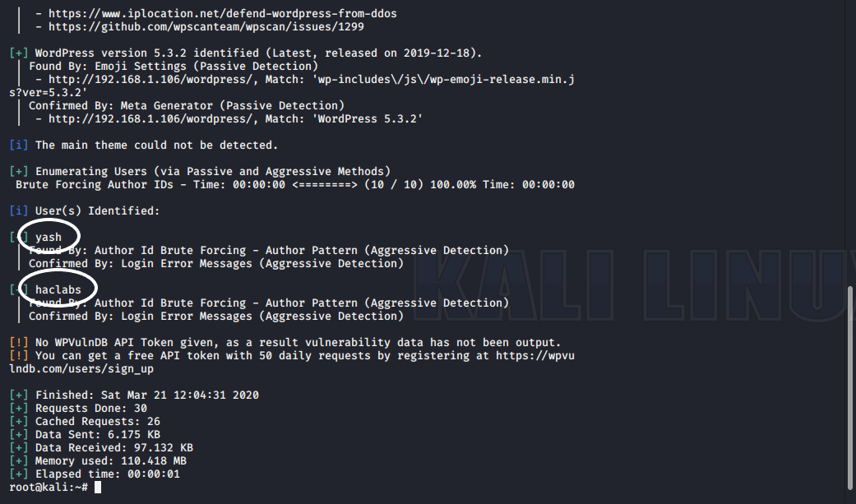Click the green plus marker beside Finished line
856x504 pixels.
click(x=19, y=395)
